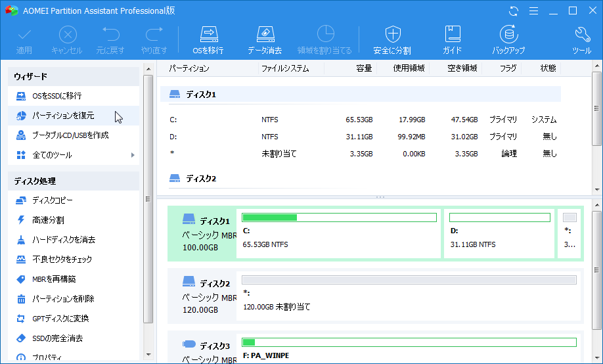Screen dimensions: 603x364
Task: Select C: 65.53GB NTFS block in disk map
Action: click(x=339, y=233)
